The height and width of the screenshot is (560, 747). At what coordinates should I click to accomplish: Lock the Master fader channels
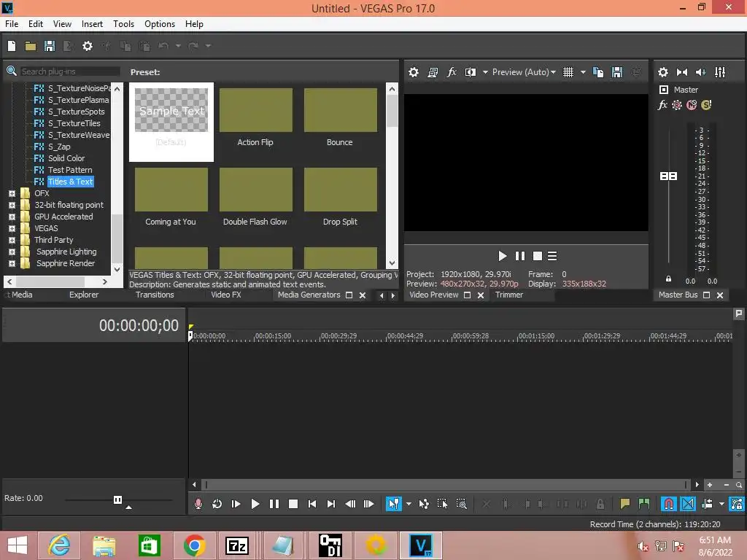(x=668, y=279)
